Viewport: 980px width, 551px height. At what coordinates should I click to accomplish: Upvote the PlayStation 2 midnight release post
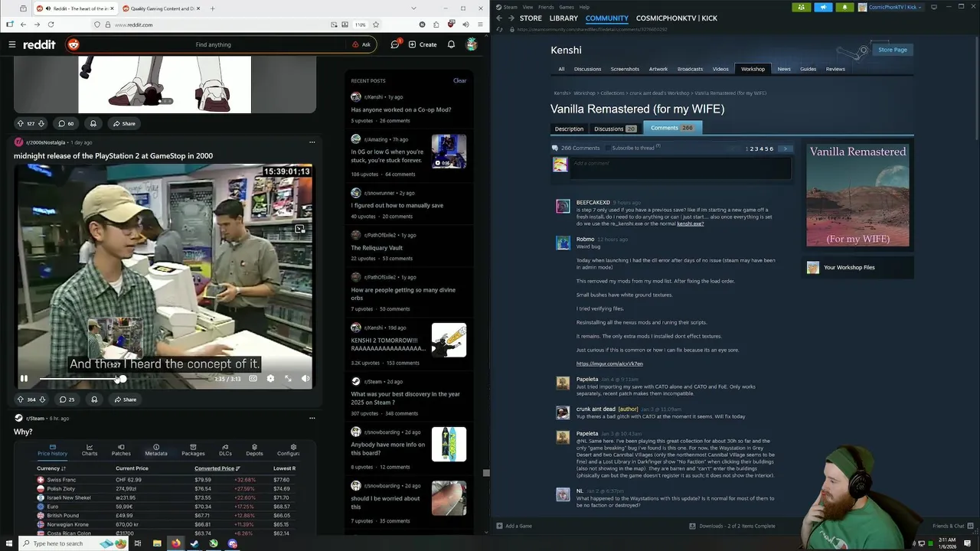[x=21, y=399]
